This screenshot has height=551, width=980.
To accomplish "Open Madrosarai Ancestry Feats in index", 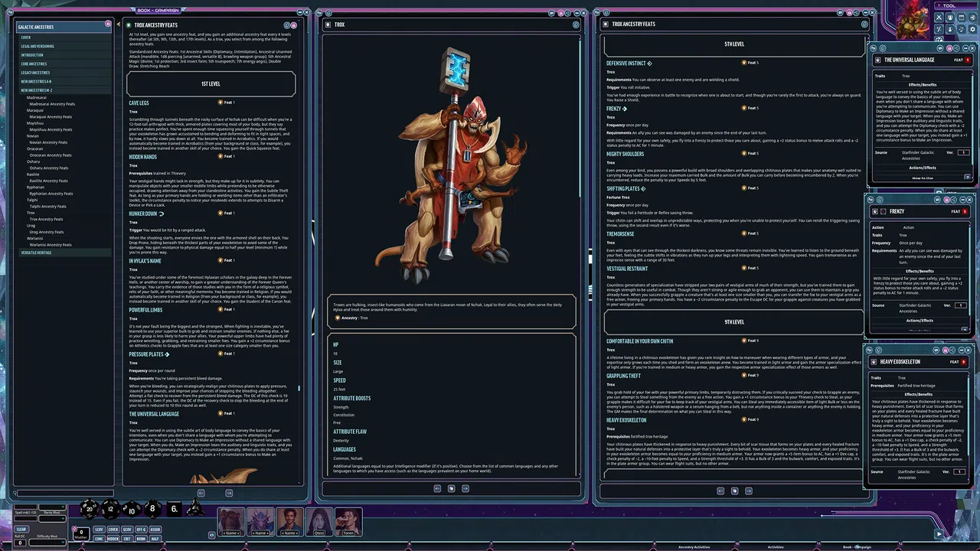I will click(x=52, y=104).
